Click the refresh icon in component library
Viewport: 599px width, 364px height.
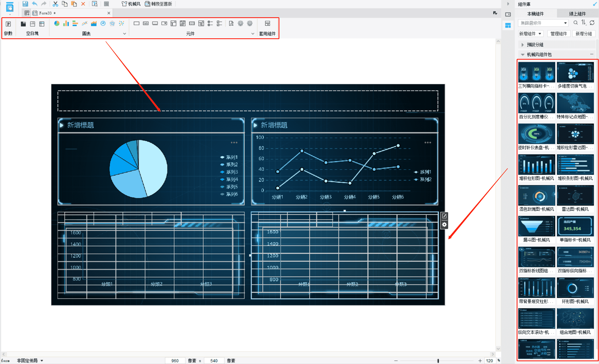pos(592,23)
